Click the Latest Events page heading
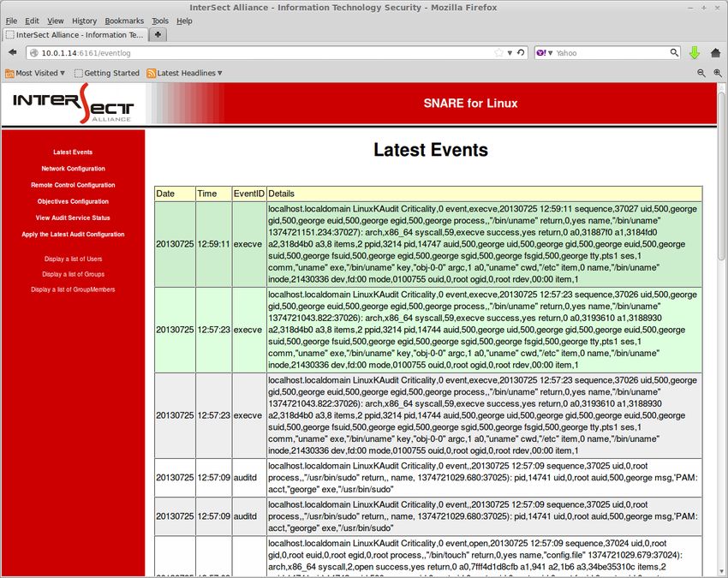This screenshot has width=728, height=578. (x=431, y=150)
